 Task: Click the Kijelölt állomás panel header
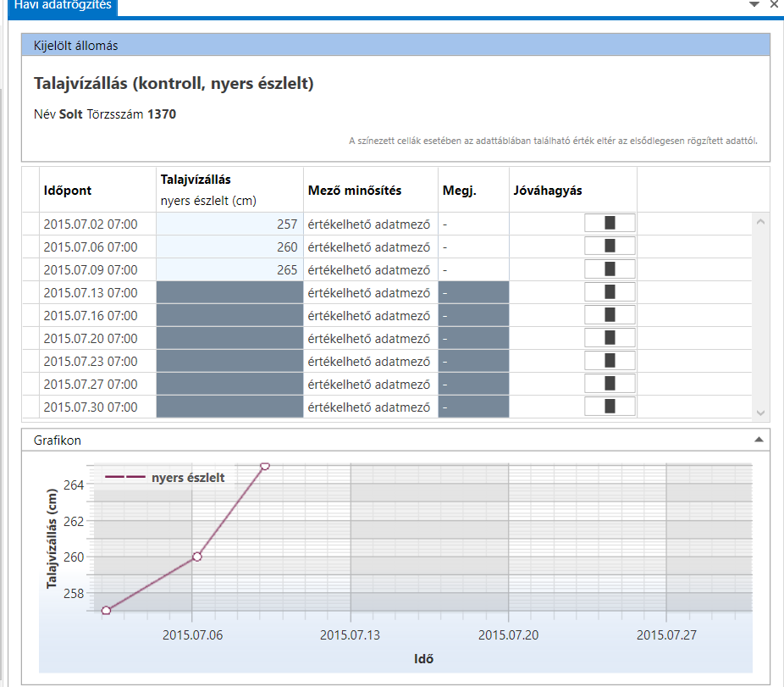[395, 45]
